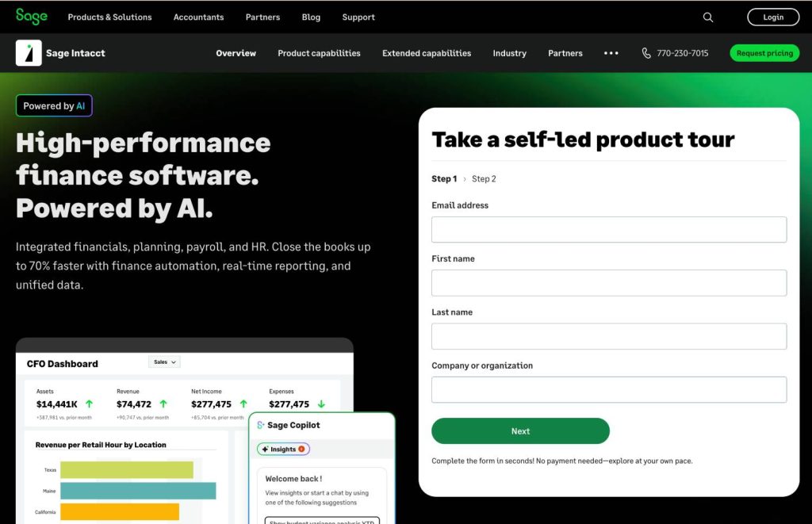Click the Sage Copilot icon in the widget
Viewport: 812px width, 524px height.
pos(261,425)
